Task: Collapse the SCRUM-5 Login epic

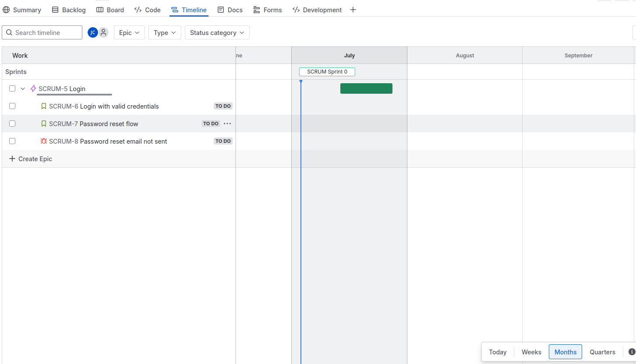Action: tap(23, 88)
